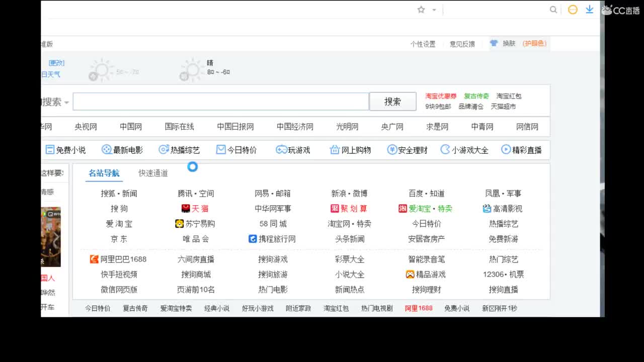
Task: Open 凤凰·军事 link
Action: [503, 194]
